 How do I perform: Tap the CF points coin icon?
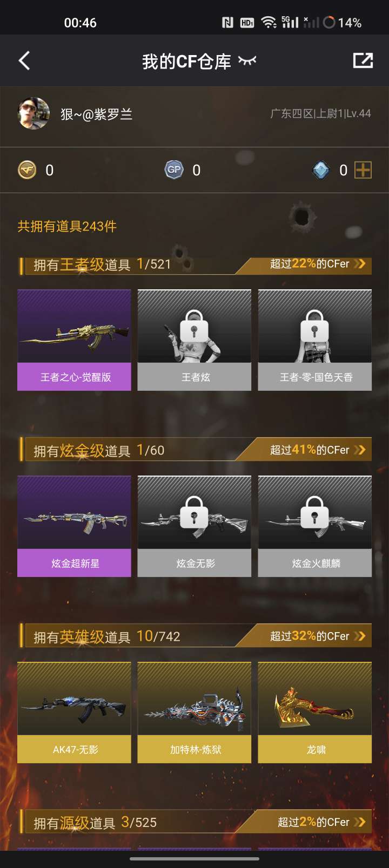[27, 170]
